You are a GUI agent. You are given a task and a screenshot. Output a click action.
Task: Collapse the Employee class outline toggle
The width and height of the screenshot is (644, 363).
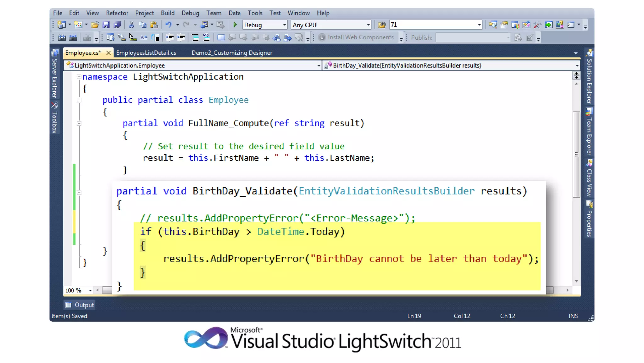click(79, 100)
